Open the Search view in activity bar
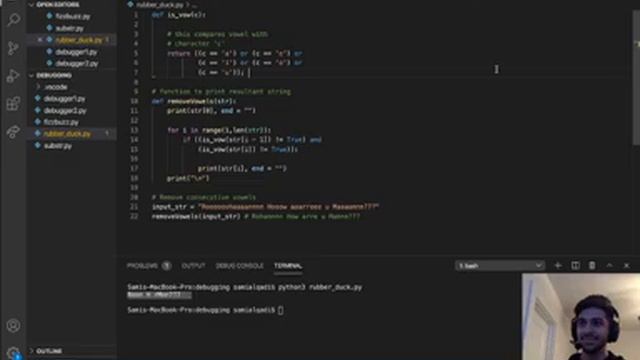640x360 pixels. pyautogui.click(x=13, y=20)
